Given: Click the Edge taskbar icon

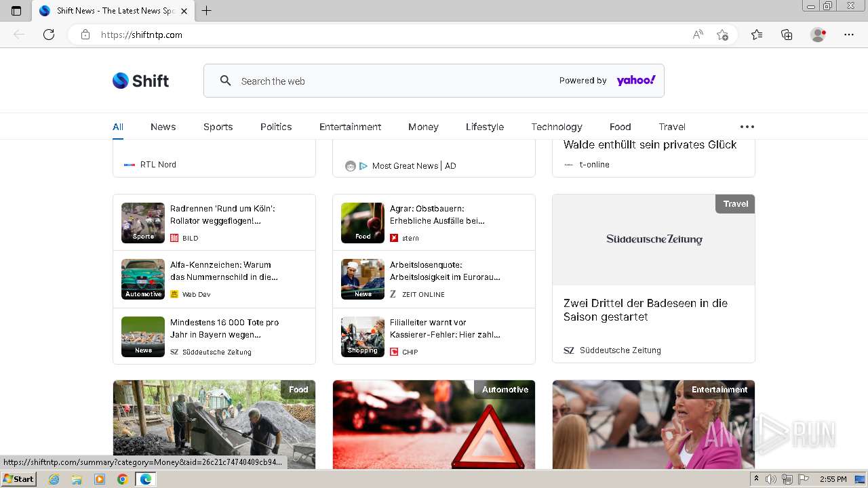Looking at the screenshot, I should pyautogui.click(x=145, y=479).
